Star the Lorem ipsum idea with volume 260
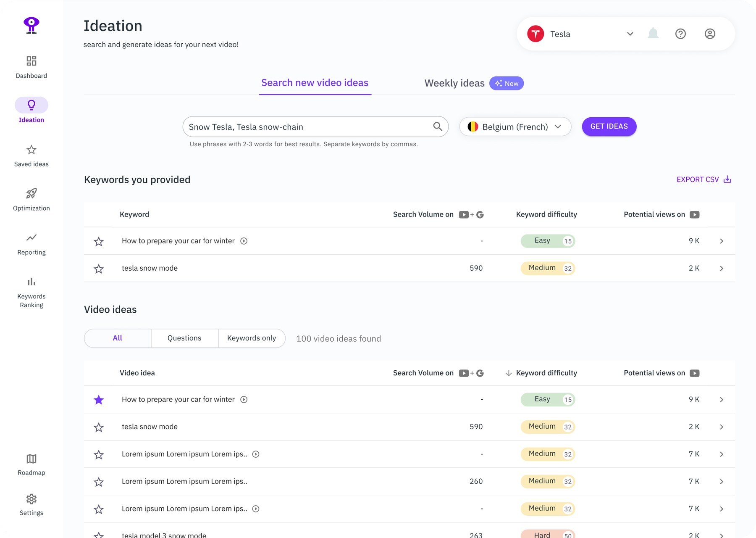Viewport: 756px width, 538px height. [x=99, y=482]
